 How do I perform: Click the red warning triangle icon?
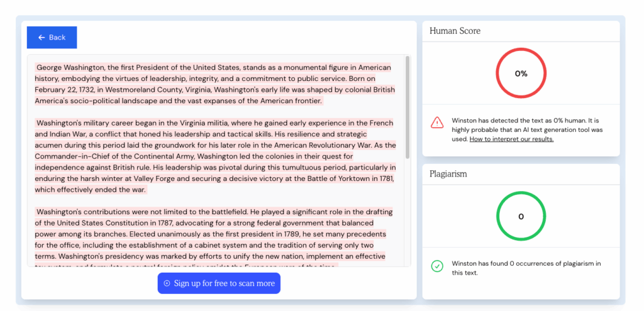pyautogui.click(x=437, y=123)
